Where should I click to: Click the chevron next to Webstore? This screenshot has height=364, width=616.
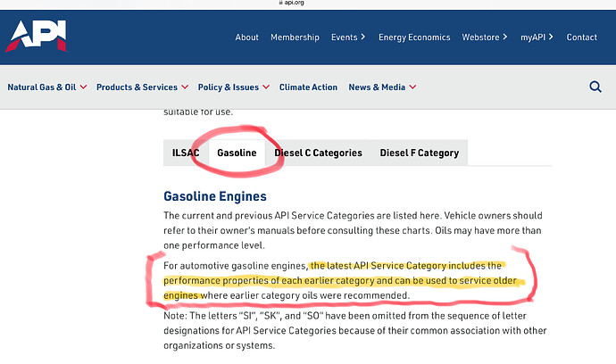pos(504,37)
